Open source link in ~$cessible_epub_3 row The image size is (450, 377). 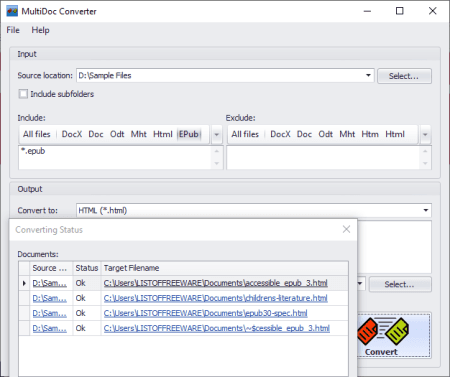50,328
